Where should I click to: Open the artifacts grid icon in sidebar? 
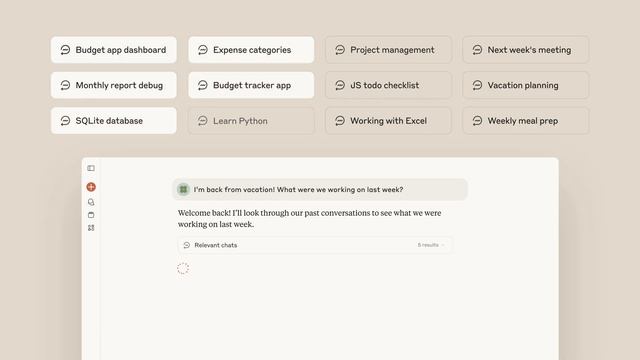[x=91, y=228]
